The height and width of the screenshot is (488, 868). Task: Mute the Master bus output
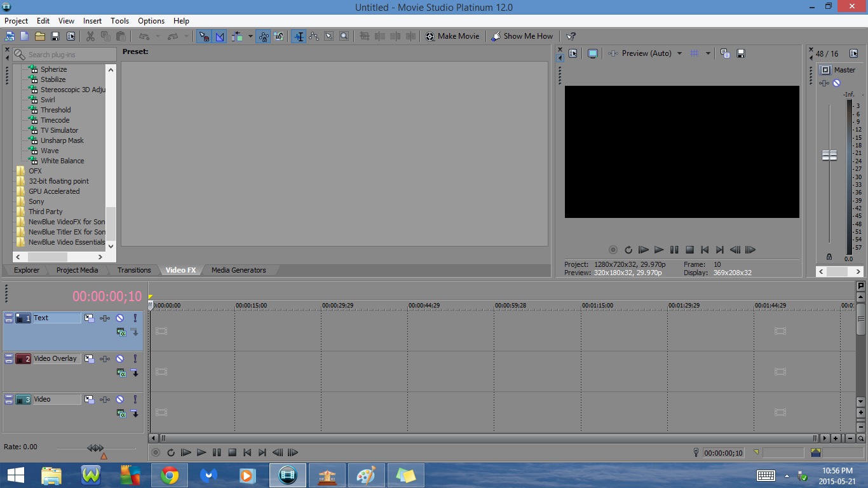[x=837, y=83]
